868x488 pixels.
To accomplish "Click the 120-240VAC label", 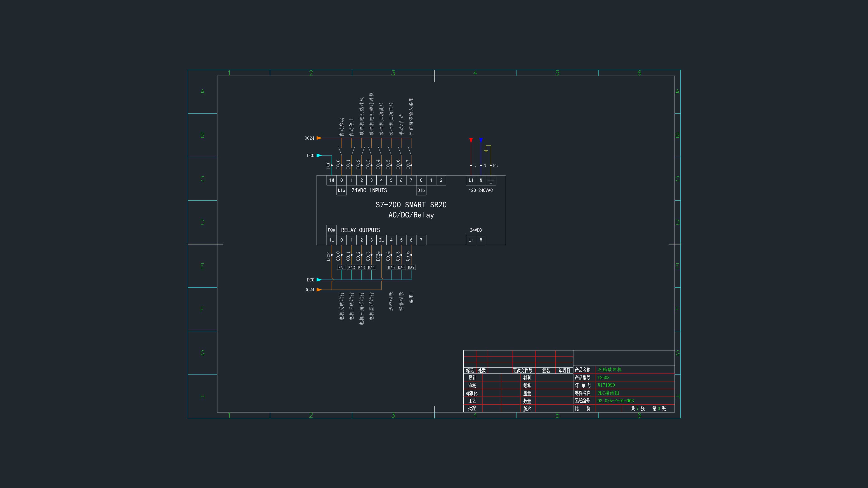I will point(481,190).
